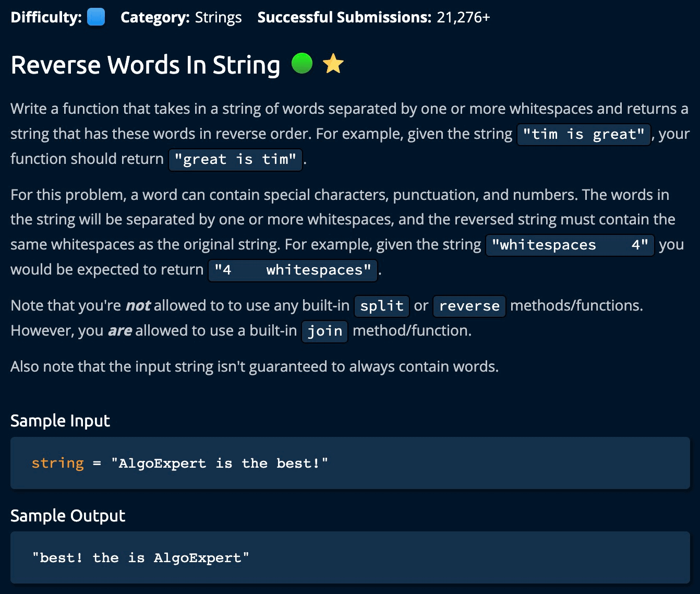Click the Sample Input code block
The height and width of the screenshot is (594, 700).
349,463
